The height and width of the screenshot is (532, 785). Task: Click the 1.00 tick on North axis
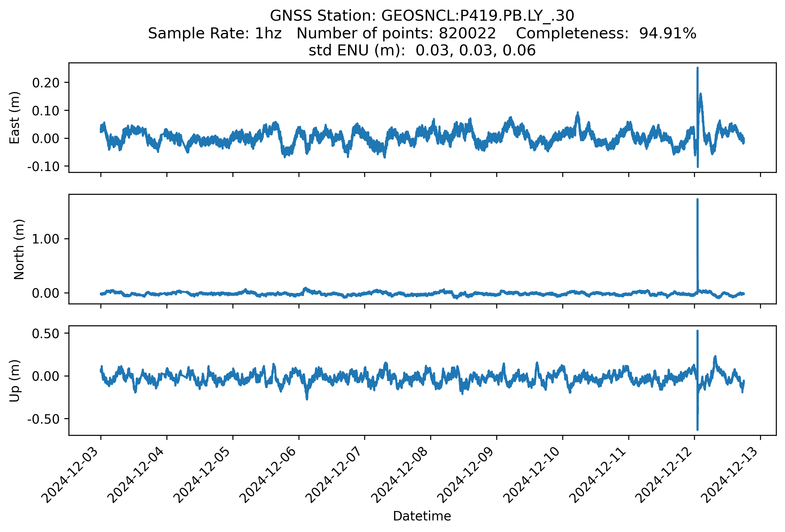click(46, 239)
